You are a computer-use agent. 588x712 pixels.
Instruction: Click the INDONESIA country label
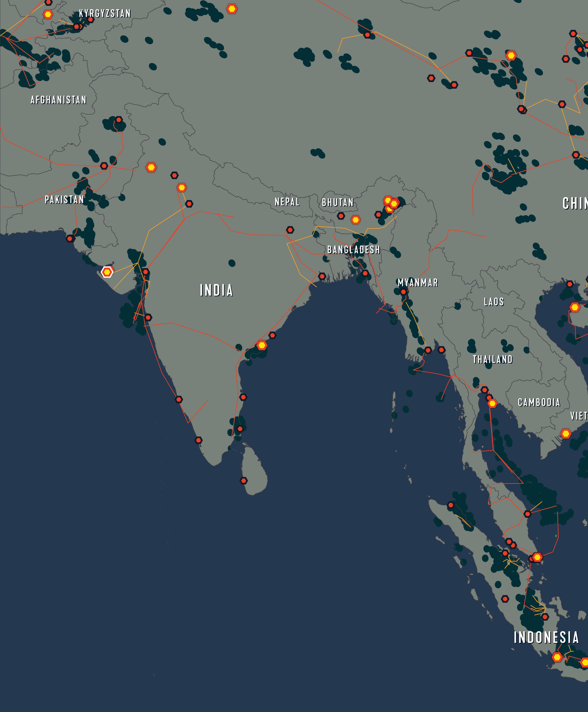coord(546,637)
